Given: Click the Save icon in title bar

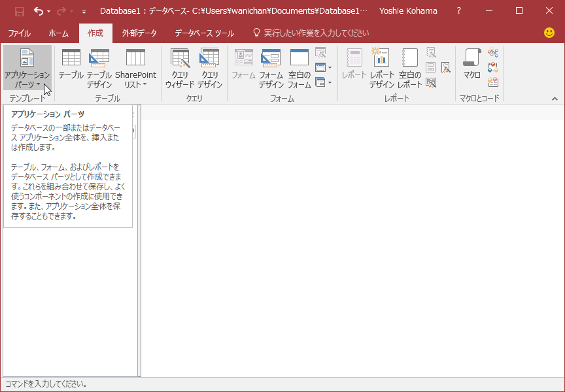Looking at the screenshot, I should pyautogui.click(x=20, y=11).
